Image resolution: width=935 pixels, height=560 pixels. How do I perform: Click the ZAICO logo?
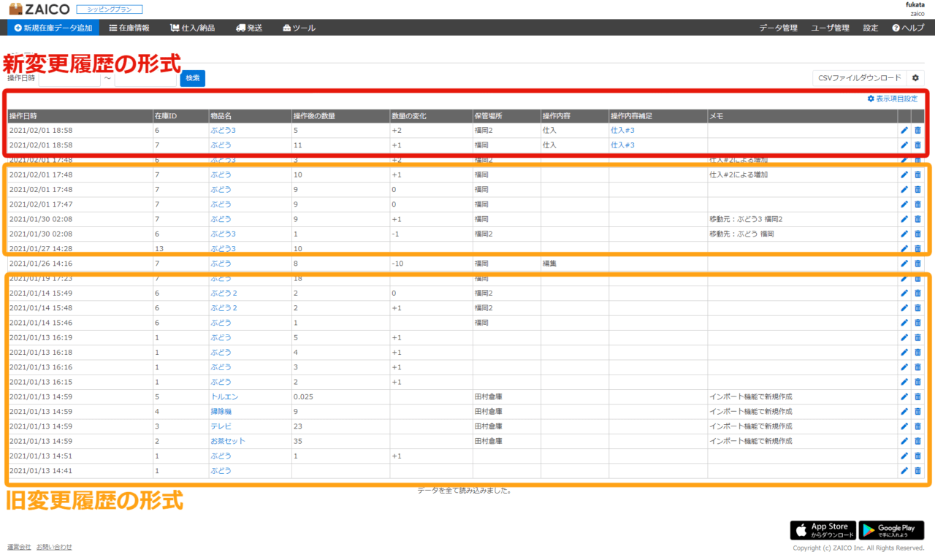click(39, 9)
